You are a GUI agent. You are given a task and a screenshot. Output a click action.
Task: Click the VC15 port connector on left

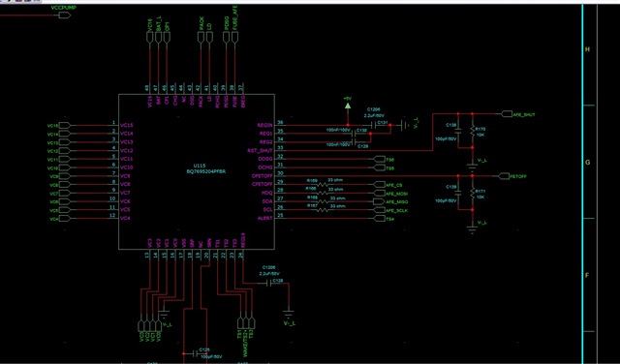click(x=65, y=126)
